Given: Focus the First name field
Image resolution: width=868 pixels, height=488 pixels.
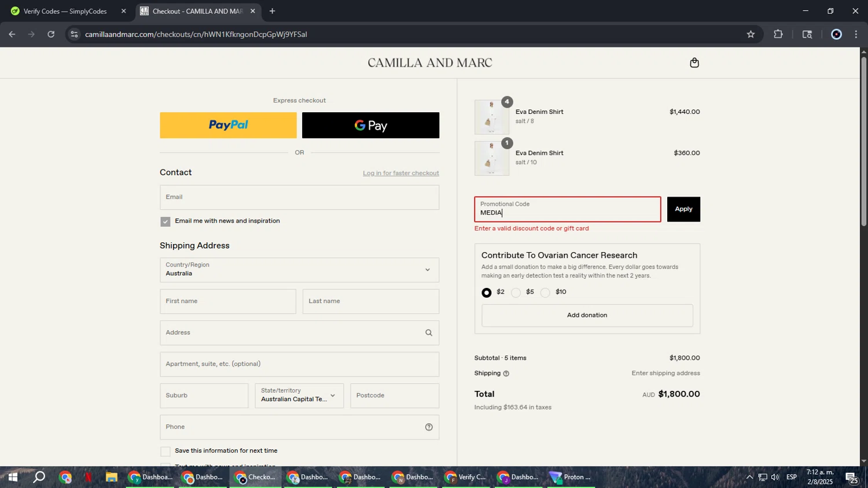Looking at the screenshot, I should pyautogui.click(x=228, y=301).
